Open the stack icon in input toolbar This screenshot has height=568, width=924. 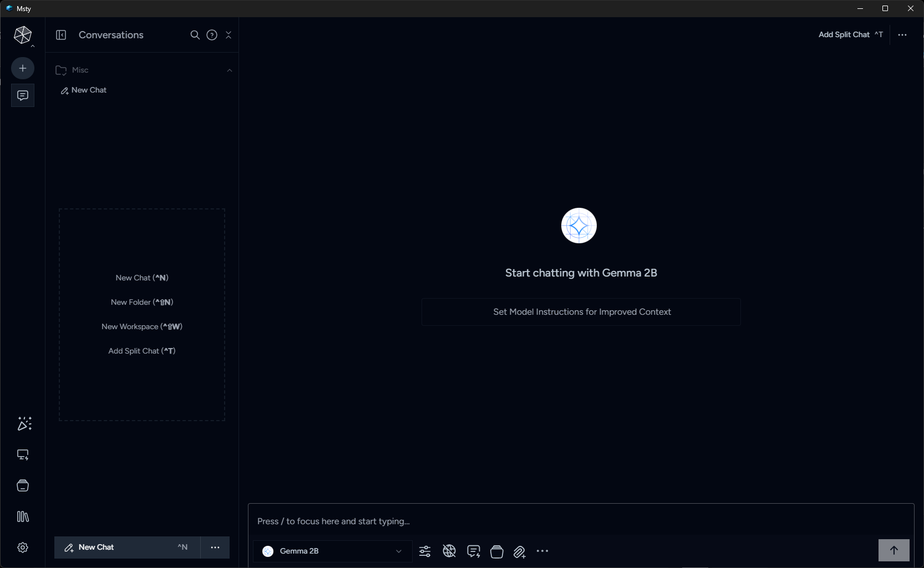(497, 551)
